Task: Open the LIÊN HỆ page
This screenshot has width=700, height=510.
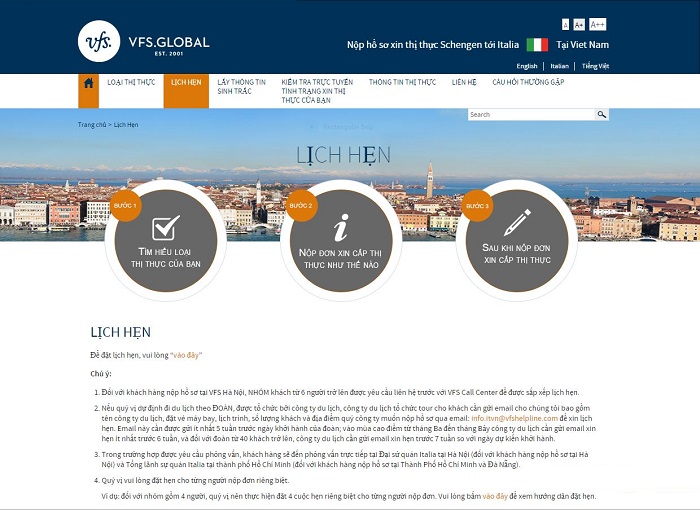Action: click(x=464, y=83)
